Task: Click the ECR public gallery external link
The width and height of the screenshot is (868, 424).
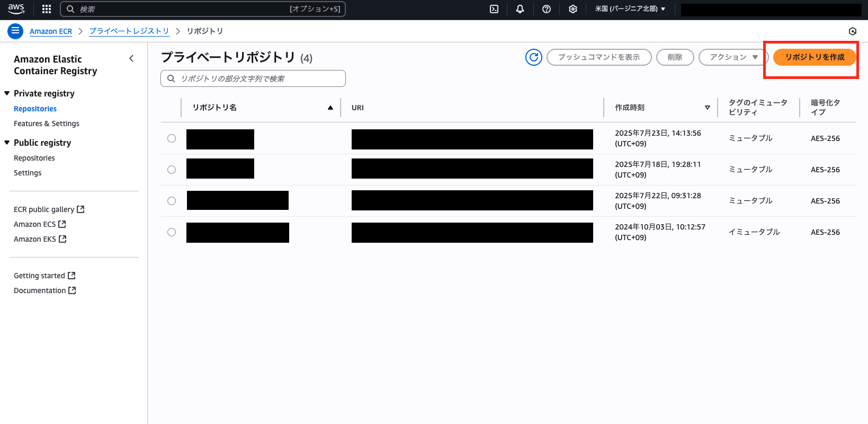Action: point(49,209)
